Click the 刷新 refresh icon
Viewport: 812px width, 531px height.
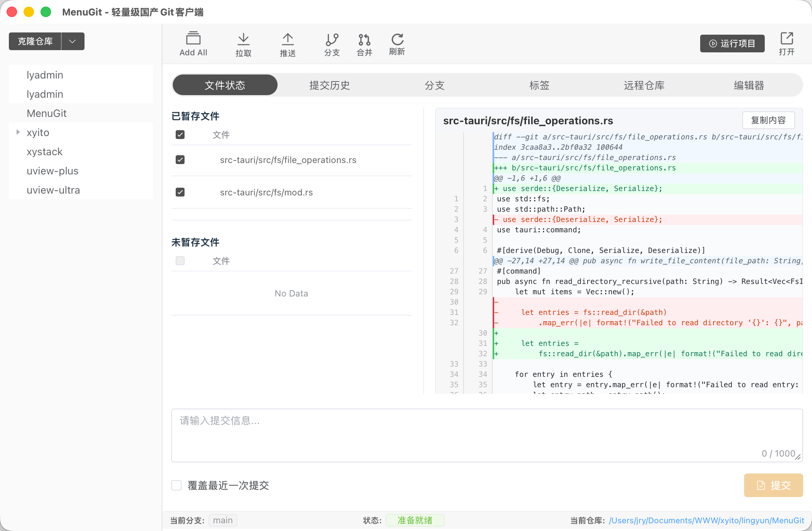pos(397,39)
